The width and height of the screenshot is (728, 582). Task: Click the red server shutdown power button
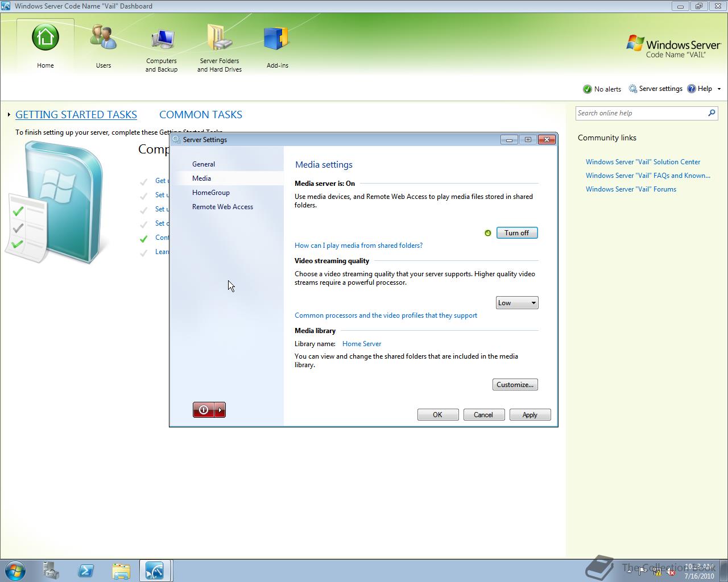click(204, 410)
